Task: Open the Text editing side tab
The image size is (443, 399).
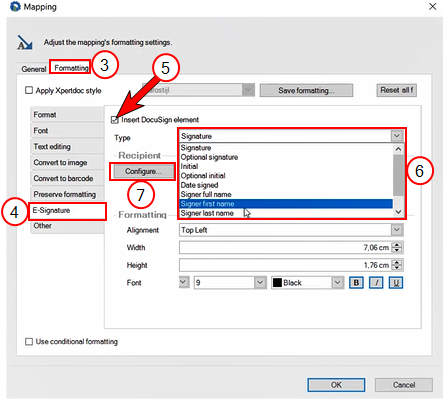Action: point(67,146)
